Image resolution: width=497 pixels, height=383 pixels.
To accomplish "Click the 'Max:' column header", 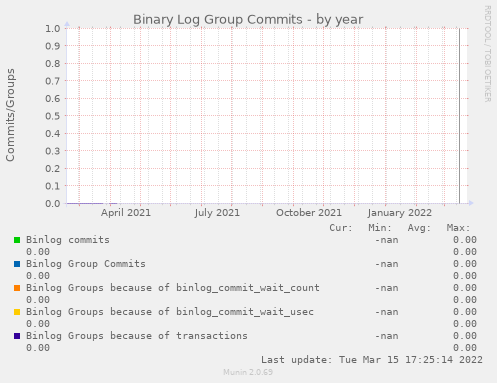I will [459, 228].
